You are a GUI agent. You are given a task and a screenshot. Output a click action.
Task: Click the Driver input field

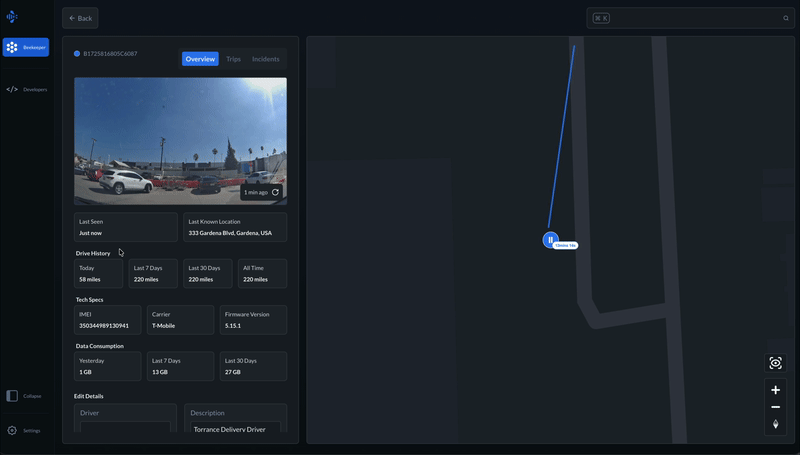click(125, 429)
